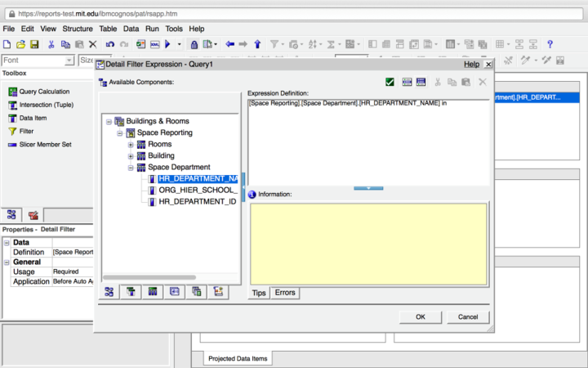Switch to the Errors tab
The height and width of the screenshot is (368, 588).
(284, 292)
